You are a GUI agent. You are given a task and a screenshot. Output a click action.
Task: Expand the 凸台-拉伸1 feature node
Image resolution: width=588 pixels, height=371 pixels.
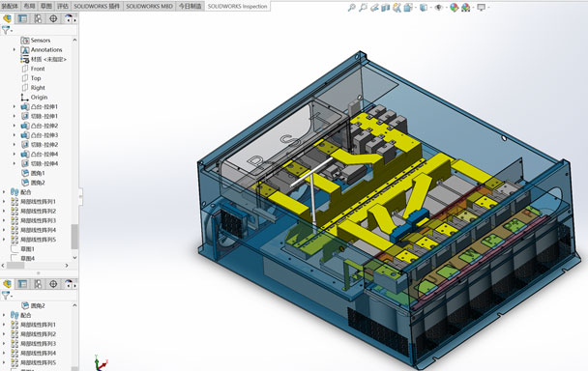pos(15,106)
